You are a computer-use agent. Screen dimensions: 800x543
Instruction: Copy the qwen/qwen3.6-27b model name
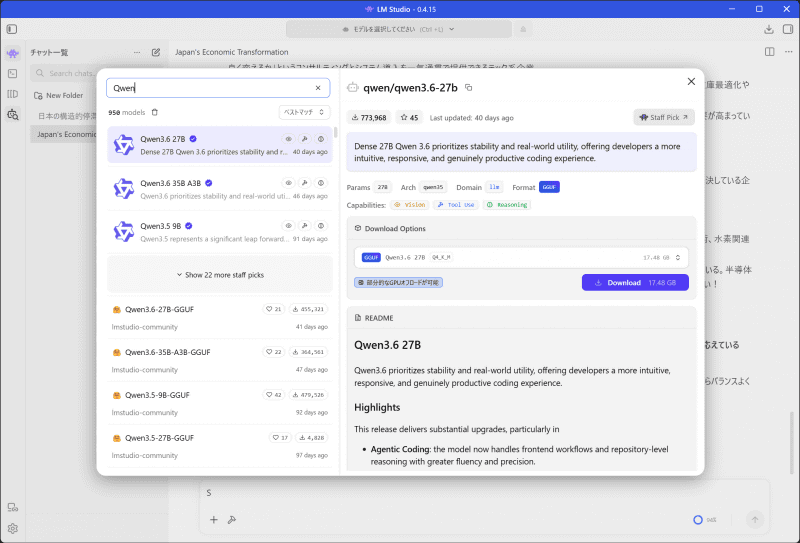point(468,88)
